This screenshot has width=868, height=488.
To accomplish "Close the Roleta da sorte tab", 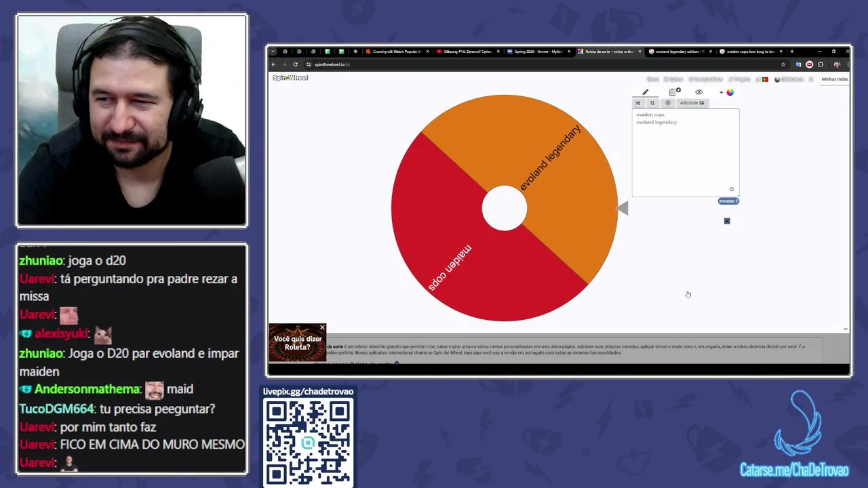I will pyautogui.click(x=639, y=52).
